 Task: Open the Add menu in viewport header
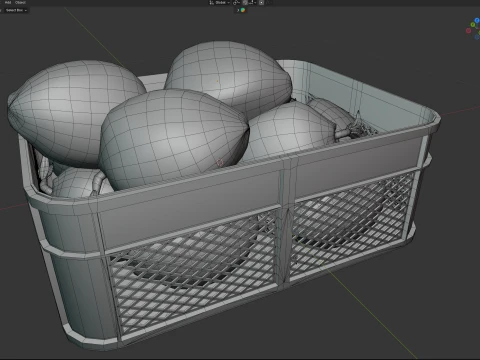8,2
